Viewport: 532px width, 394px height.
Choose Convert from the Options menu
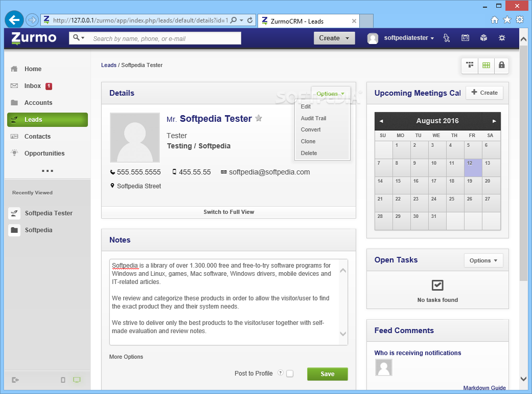point(311,130)
